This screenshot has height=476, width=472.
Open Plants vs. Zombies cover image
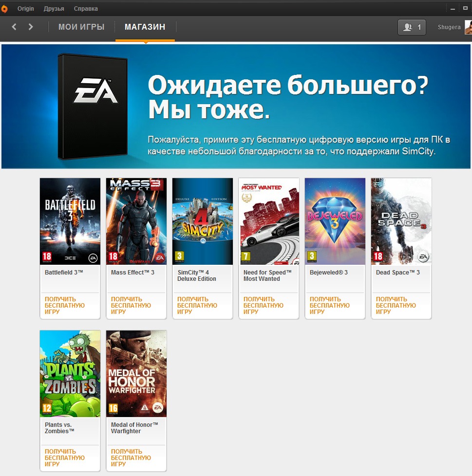tap(70, 374)
